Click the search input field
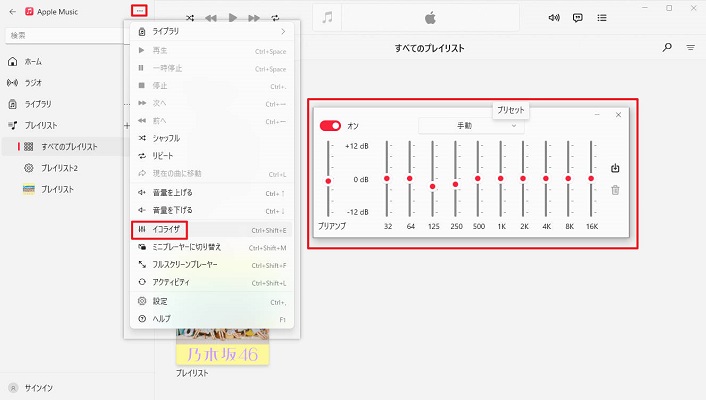The width and height of the screenshot is (706, 400). click(65, 35)
